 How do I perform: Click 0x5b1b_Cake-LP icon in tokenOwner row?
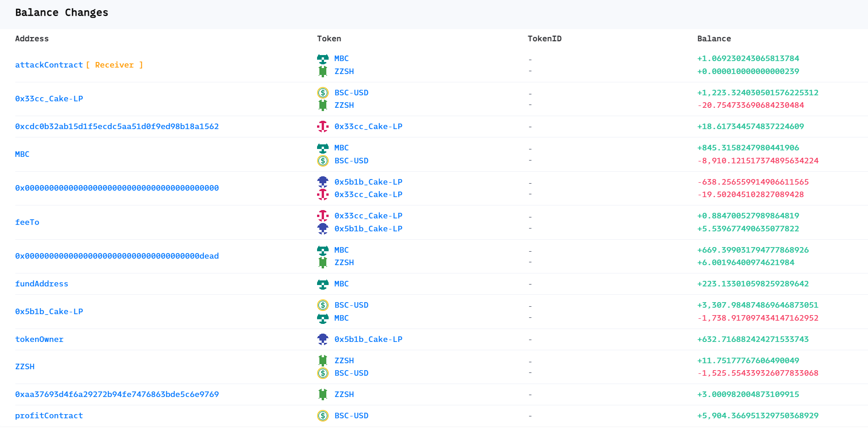coord(323,339)
